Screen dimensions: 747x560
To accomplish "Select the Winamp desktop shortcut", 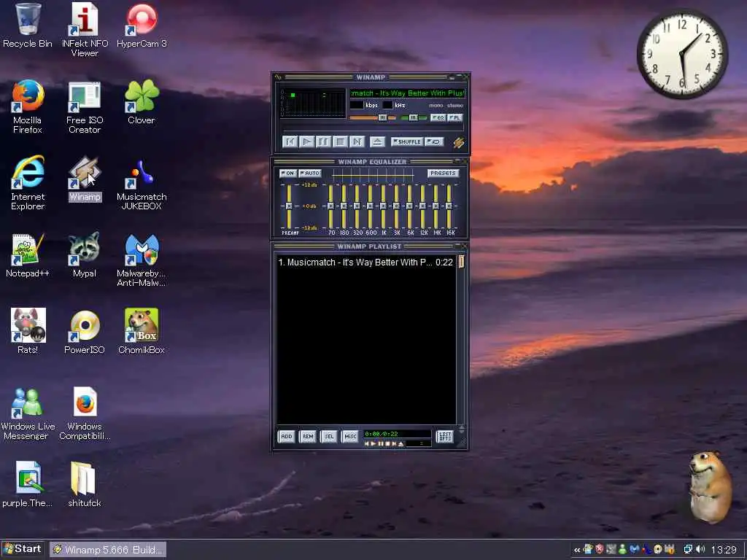I will [x=85, y=179].
